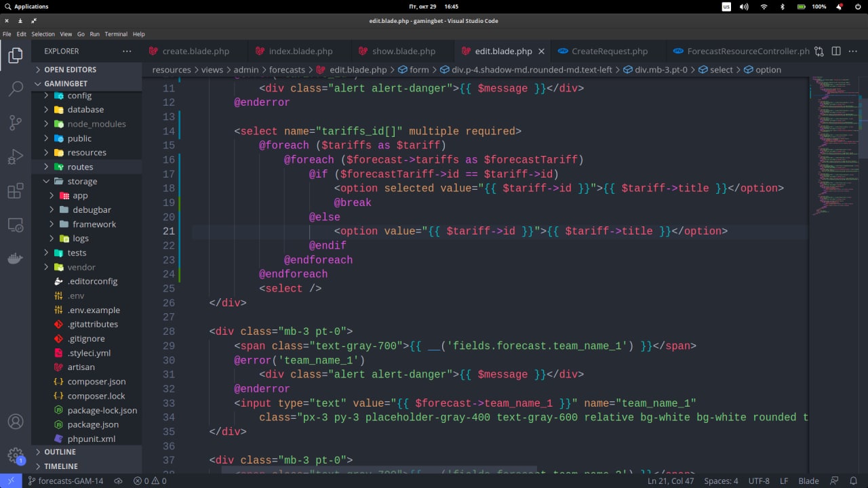This screenshot has width=868, height=488.
Task: Open the Terminal menu
Action: pos(116,34)
